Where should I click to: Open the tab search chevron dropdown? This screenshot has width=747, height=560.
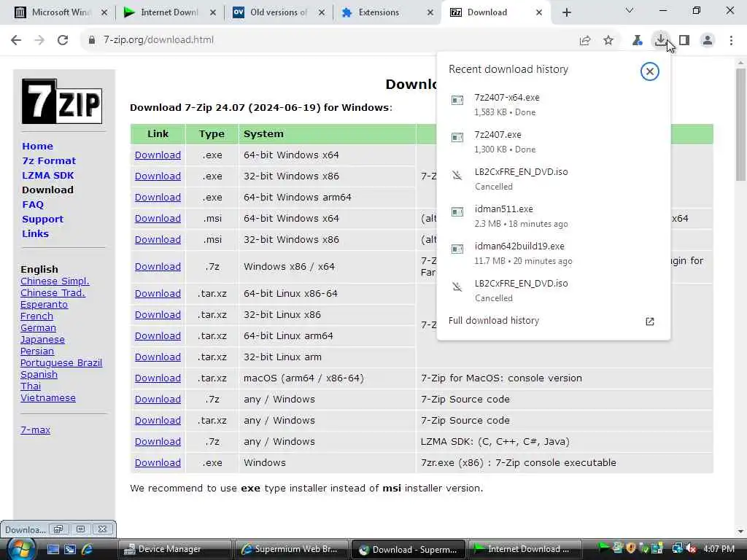click(x=630, y=10)
